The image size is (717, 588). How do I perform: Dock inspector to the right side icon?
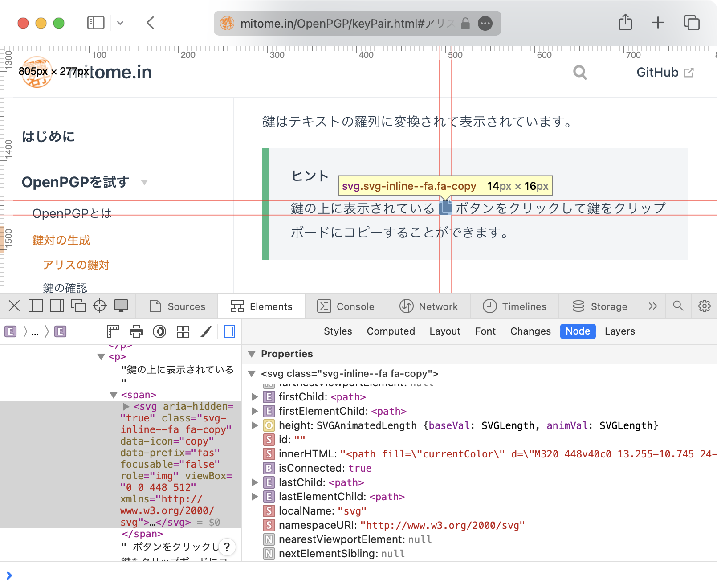(57, 306)
